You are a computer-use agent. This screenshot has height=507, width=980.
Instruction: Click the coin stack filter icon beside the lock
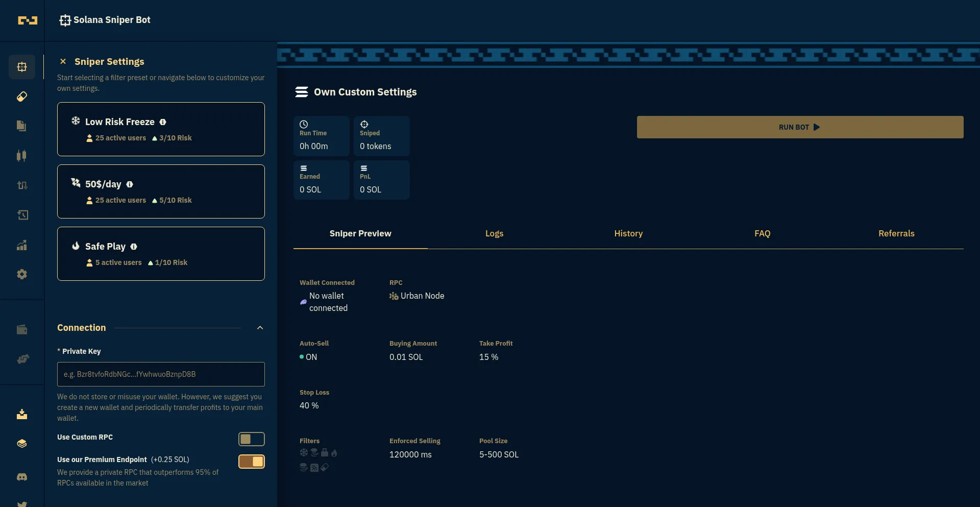(314, 452)
